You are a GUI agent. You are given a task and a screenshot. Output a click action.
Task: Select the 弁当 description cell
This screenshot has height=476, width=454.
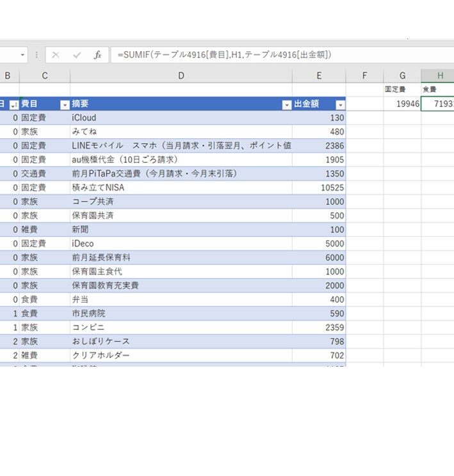pos(181,299)
